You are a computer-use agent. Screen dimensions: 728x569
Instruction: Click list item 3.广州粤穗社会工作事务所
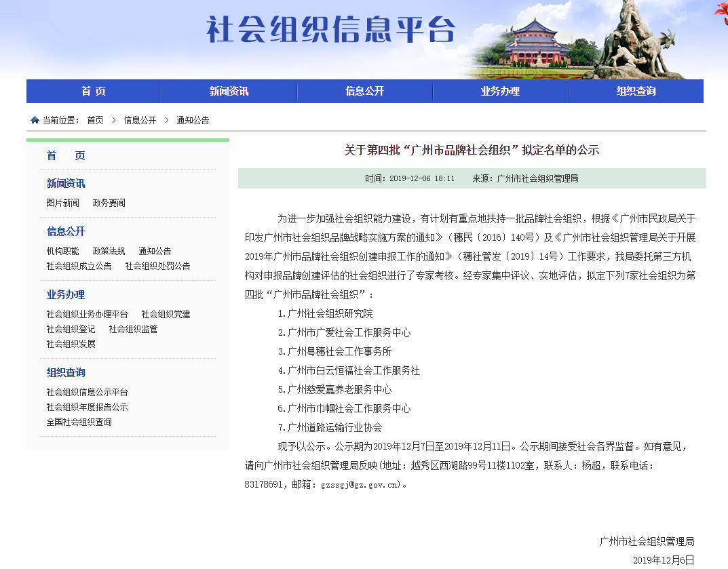(x=334, y=352)
